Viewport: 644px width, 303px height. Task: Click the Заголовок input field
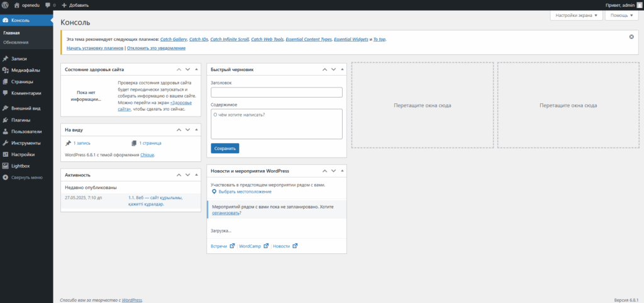[276, 93]
